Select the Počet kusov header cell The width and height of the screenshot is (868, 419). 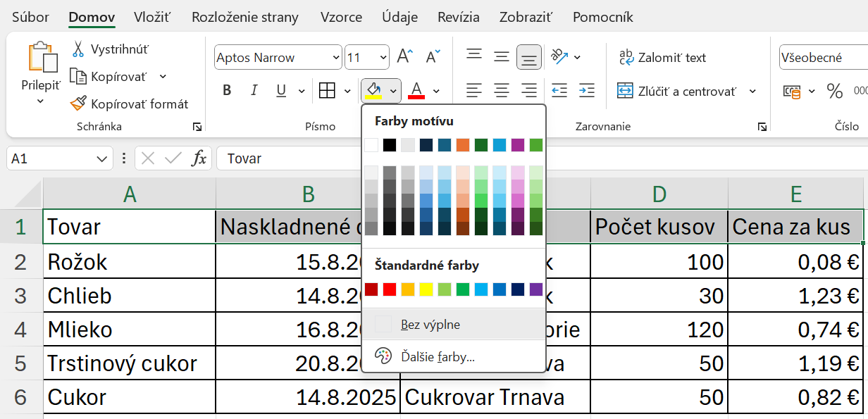click(x=659, y=227)
